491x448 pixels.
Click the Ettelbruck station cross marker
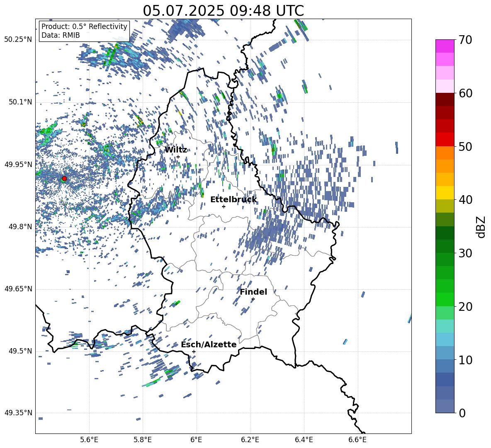[x=224, y=206]
